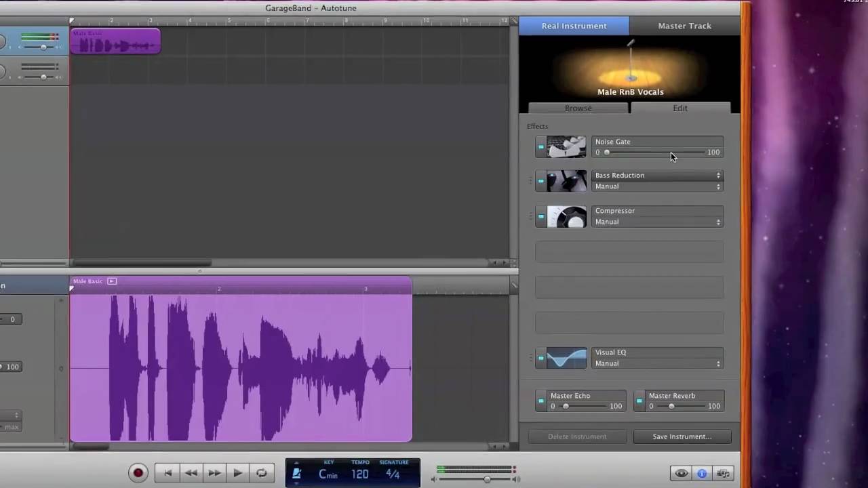
Task: Click the tuner icon in the LCD display
Action: click(296, 474)
